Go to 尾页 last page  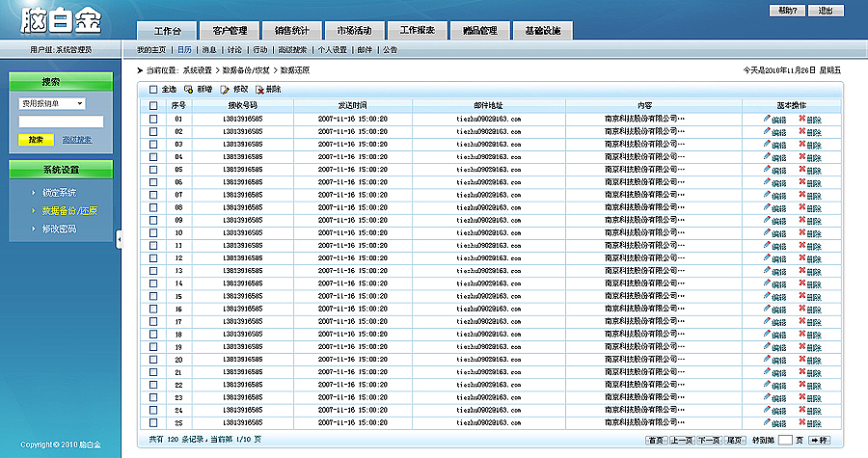click(x=735, y=441)
